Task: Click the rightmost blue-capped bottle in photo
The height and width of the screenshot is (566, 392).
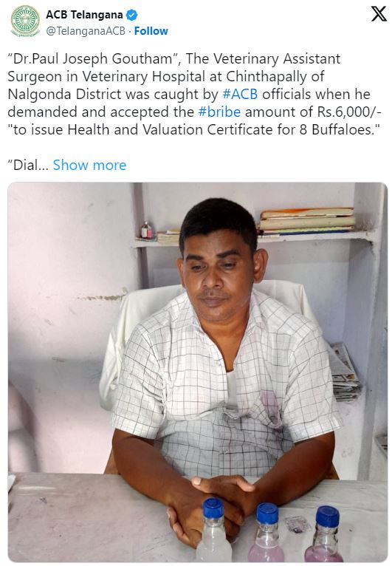Action: pyautogui.click(x=326, y=534)
